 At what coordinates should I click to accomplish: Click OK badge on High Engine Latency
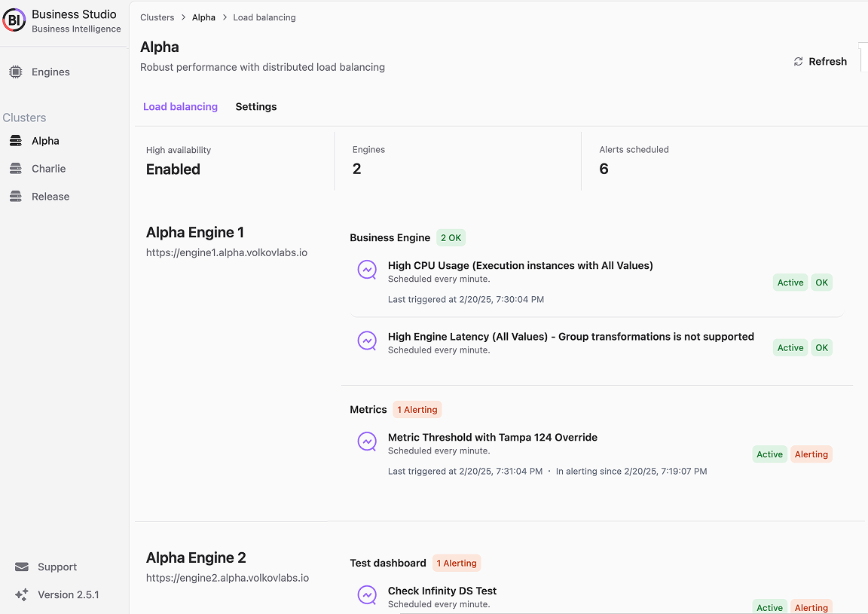point(822,348)
